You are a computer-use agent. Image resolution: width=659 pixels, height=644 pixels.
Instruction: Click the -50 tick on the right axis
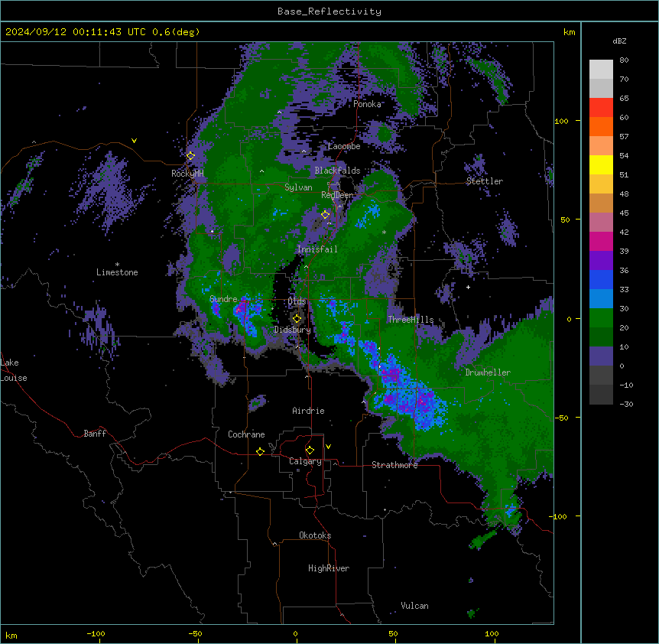point(561,418)
